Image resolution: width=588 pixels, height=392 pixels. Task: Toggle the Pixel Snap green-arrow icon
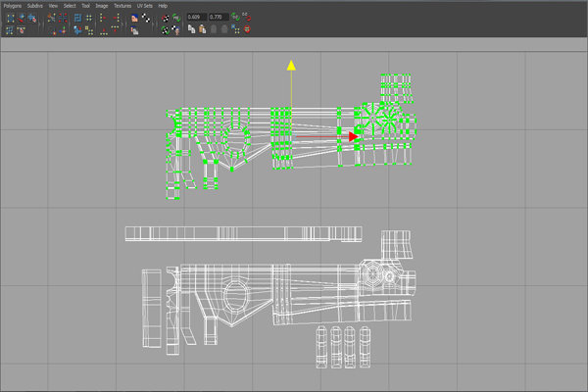pyautogui.click(x=175, y=18)
